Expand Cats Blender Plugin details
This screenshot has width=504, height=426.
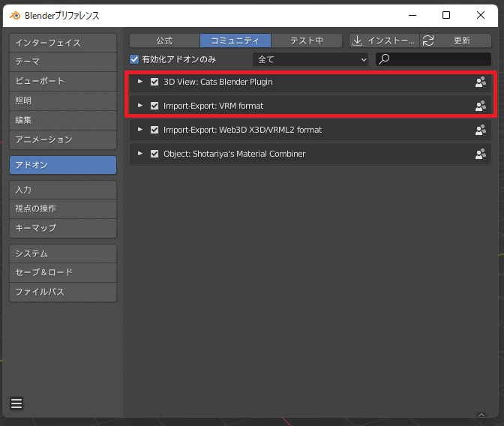pyautogui.click(x=139, y=82)
